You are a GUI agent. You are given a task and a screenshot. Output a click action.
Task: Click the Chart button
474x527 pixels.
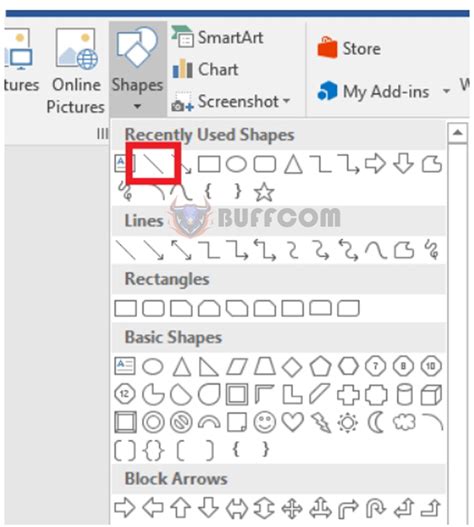click(x=205, y=69)
